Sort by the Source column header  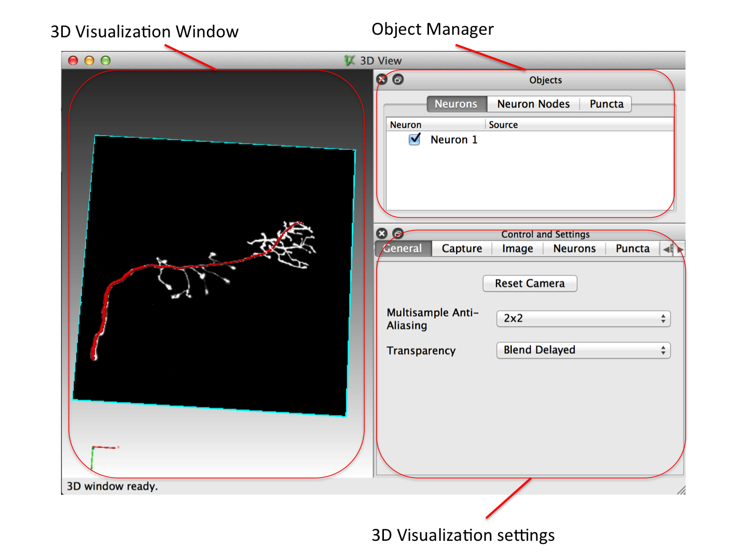pyautogui.click(x=579, y=124)
